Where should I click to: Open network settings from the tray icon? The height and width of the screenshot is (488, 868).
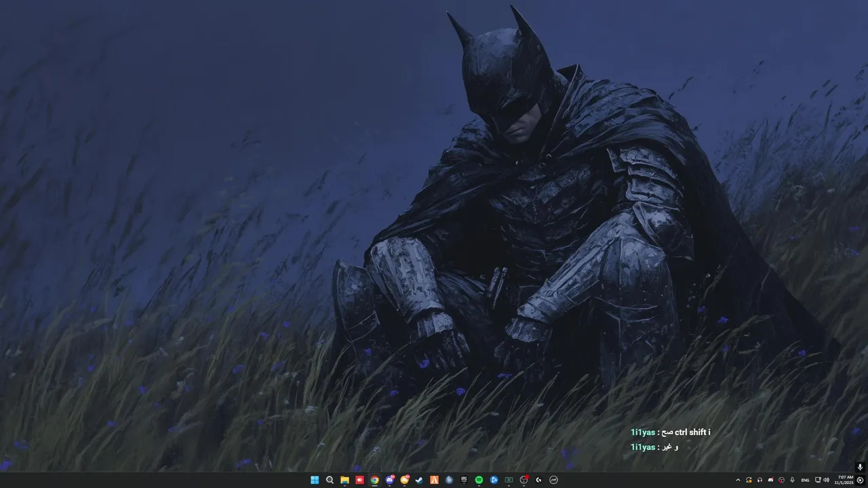(817, 480)
